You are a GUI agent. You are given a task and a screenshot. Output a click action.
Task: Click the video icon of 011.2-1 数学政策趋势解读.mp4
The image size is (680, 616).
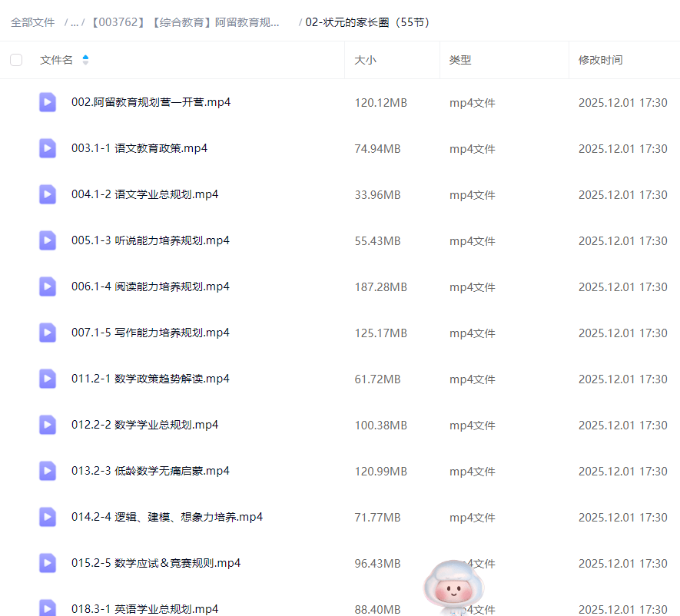48,378
